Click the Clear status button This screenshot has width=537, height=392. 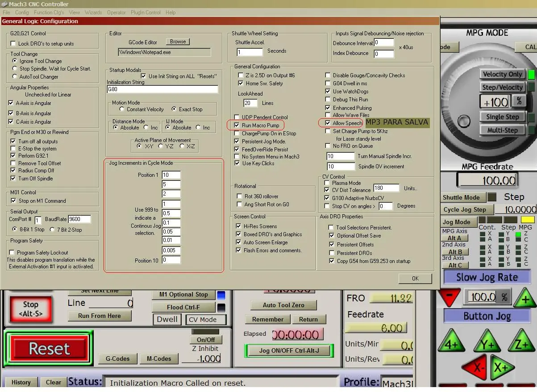pos(54,382)
